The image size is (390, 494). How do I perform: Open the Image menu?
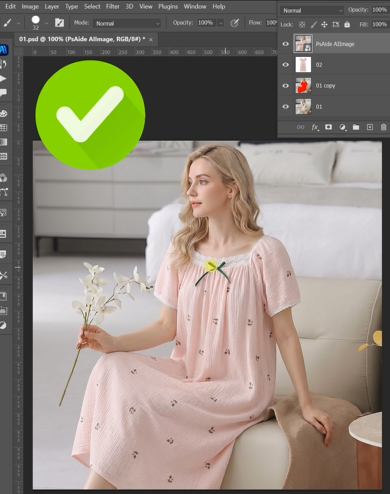tap(30, 6)
